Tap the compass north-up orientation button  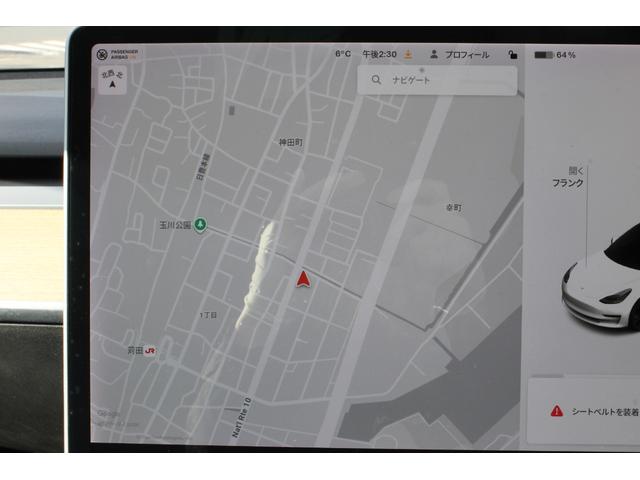coord(111,80)
